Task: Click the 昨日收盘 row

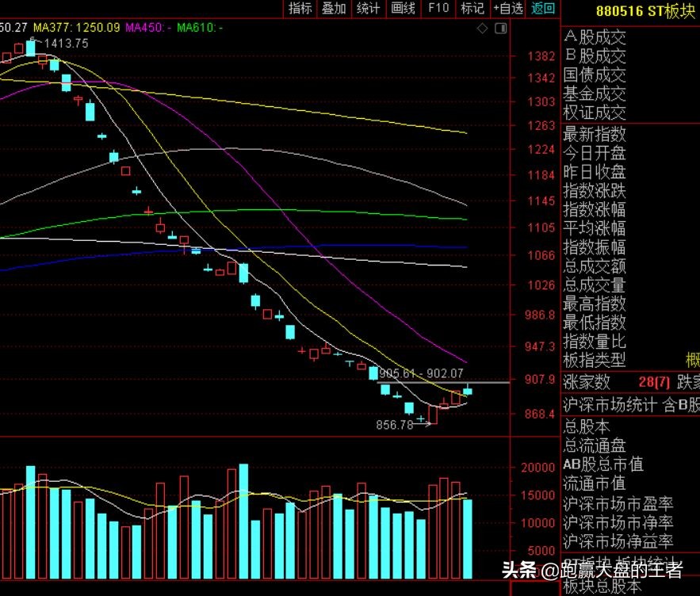Action: (x=595, y=171)
